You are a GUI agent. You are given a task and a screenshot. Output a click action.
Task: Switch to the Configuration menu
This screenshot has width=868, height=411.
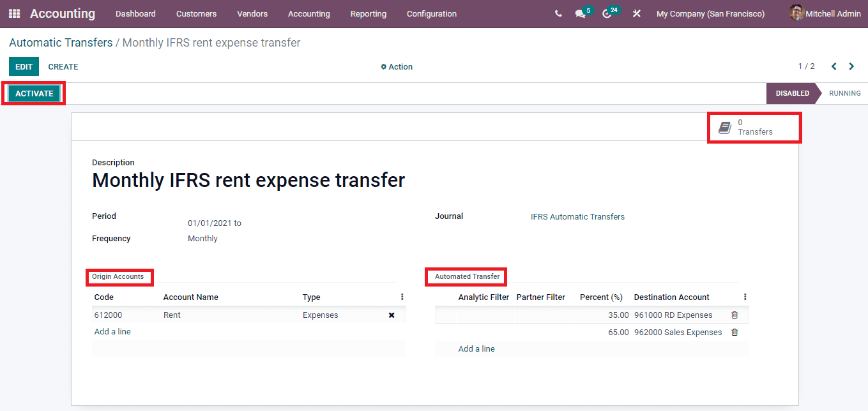431,13
